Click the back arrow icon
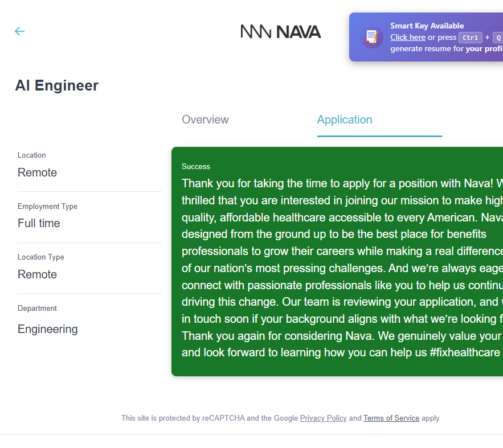Screen dimensions: 503x448 click(x=20, y=31)
